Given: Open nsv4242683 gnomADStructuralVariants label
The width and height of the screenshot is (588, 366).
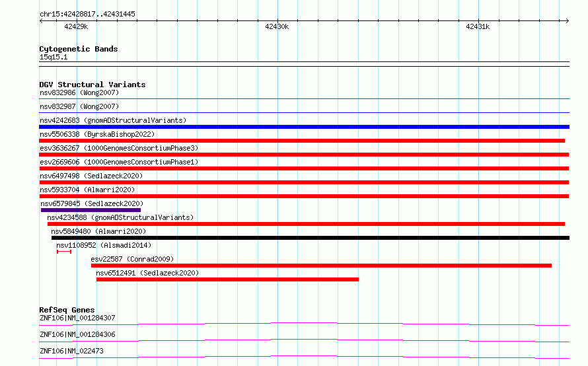Looking at the screenshot, I should 113,120.
